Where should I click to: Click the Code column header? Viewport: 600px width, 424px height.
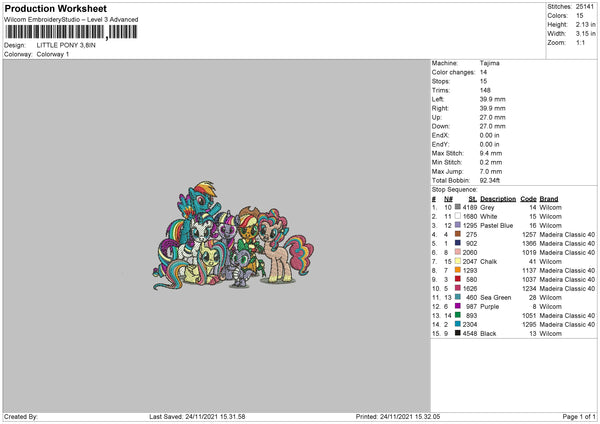pos(528,199)
